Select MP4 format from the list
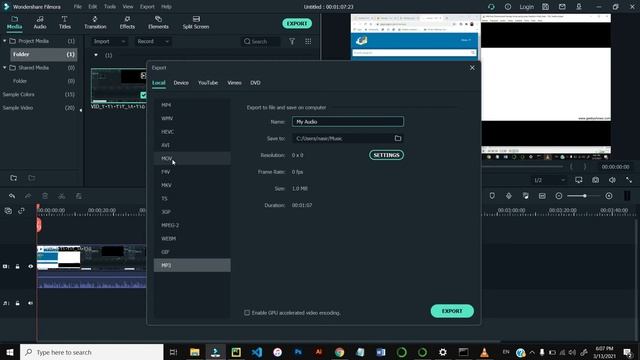Image resolution: width=640 pixels, height=360 pixels. [x=192, y=105]
